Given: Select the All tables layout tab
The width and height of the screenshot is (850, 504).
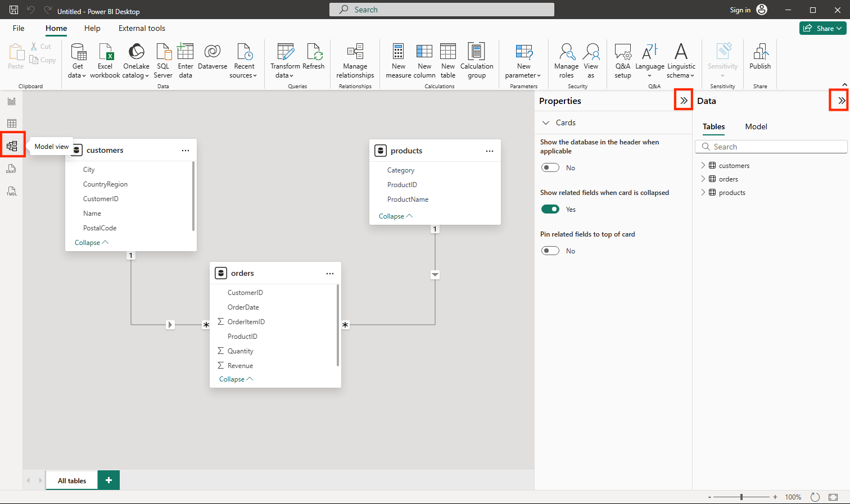Looking at the screenshot, I should pyautogui.click(x=72, y=480).
